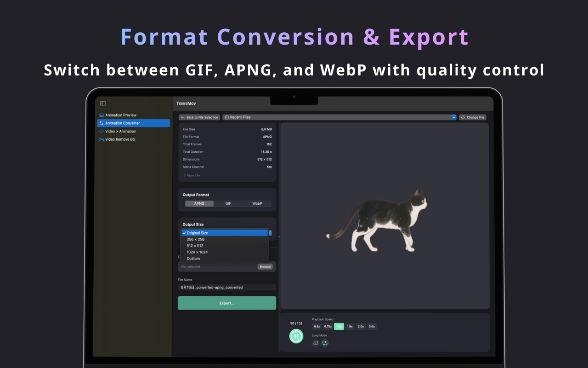Select the repeat loop mode icon
Image resolution: width=588 pixels, height=368 pixels.
[x=325, y=343]
